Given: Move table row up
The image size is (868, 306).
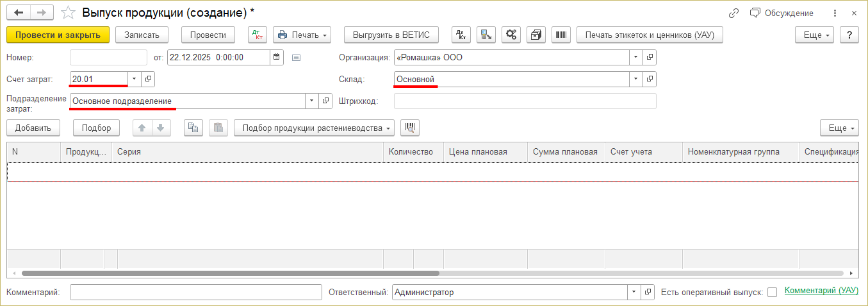Looking at the screenshot, I should [142, 128].
